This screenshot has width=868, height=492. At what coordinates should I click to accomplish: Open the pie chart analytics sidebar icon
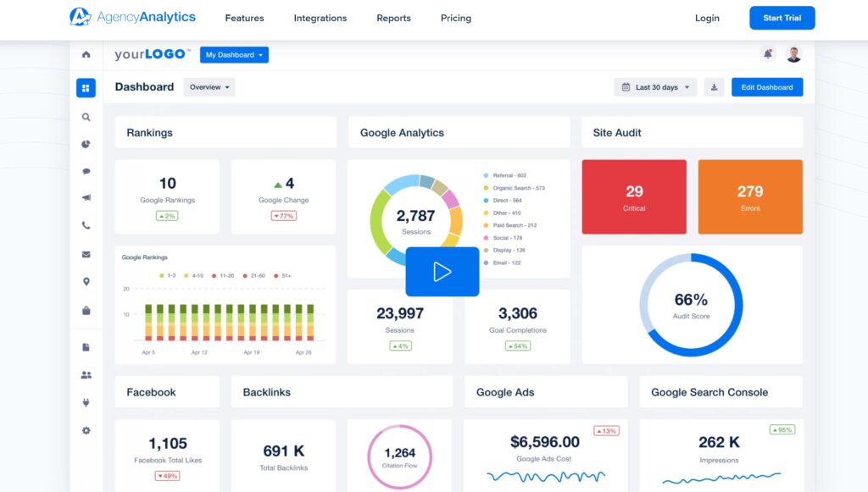(86, 144)
